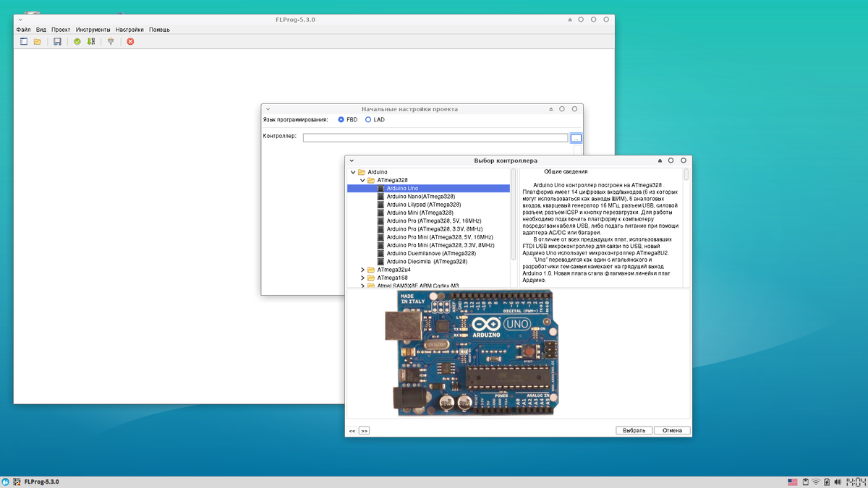868x488 pixels.
Task: Click the Arduino Lilypad chip icon
Action: (x=380, y=205)
